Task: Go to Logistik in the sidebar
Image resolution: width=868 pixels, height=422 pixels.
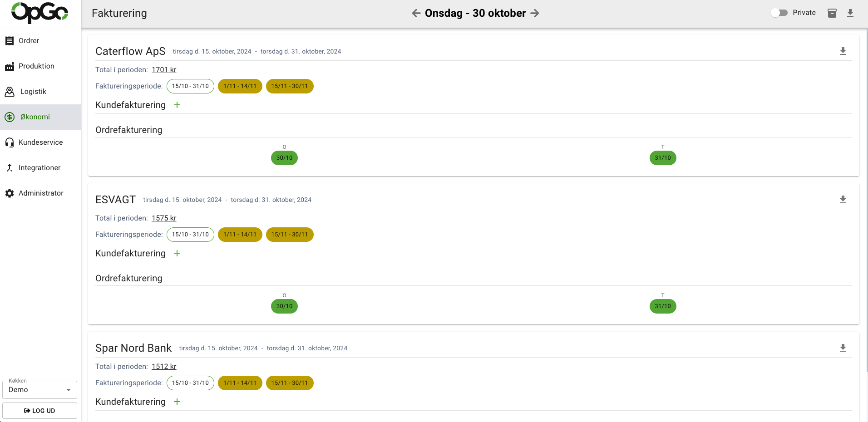Action: pyautogui.click(x=40, y=92)
